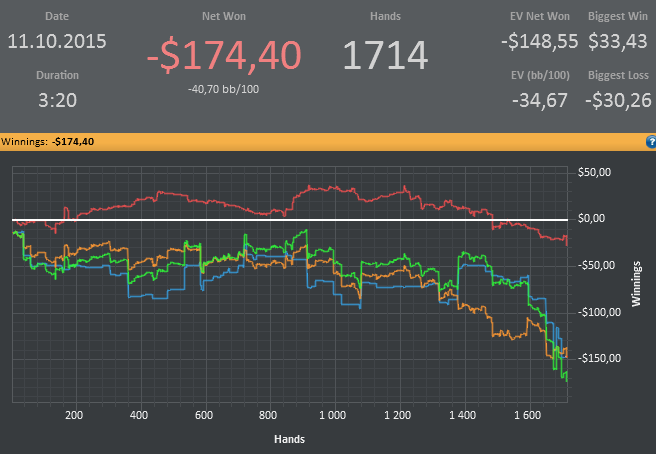Click the EV Net Won header label
This screenshot has height=454, width=656.
click(540, 16)
